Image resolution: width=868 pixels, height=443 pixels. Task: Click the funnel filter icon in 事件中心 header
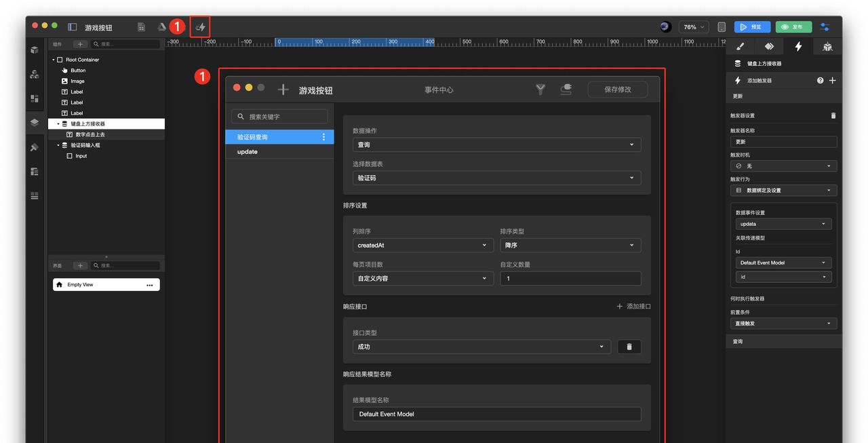click(x=540, y=89)
